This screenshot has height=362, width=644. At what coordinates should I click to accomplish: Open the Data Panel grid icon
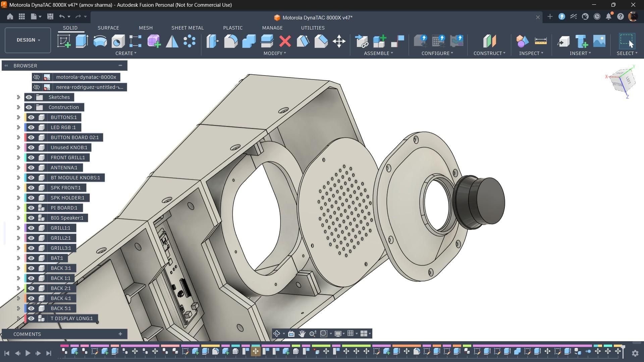[22, 16]
